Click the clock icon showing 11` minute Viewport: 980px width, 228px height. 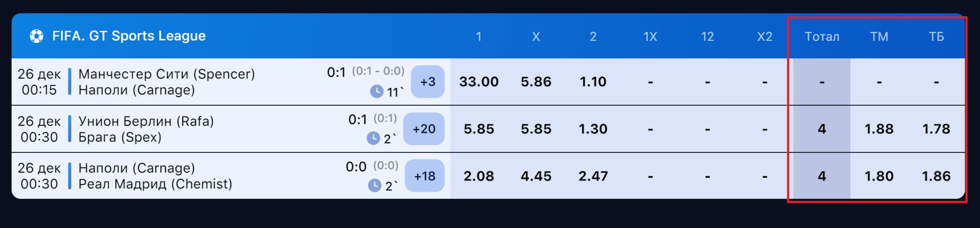(x=376, y=92)
